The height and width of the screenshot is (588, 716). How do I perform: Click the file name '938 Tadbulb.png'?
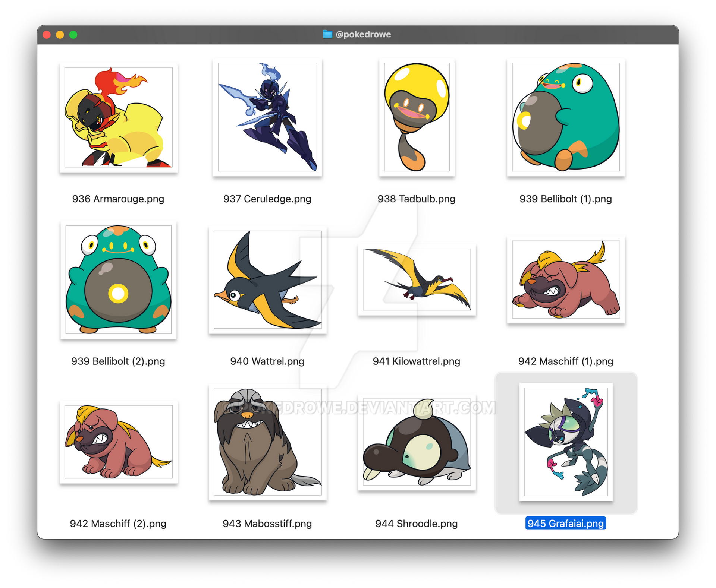pos(417,199)
